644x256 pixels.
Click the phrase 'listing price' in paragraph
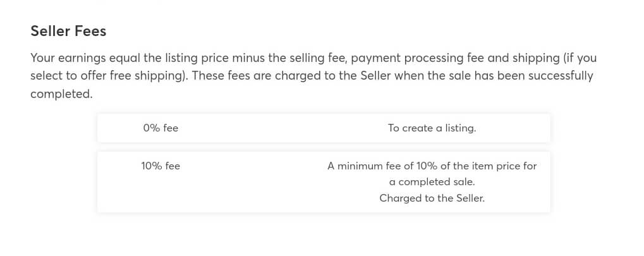point(195,58)
